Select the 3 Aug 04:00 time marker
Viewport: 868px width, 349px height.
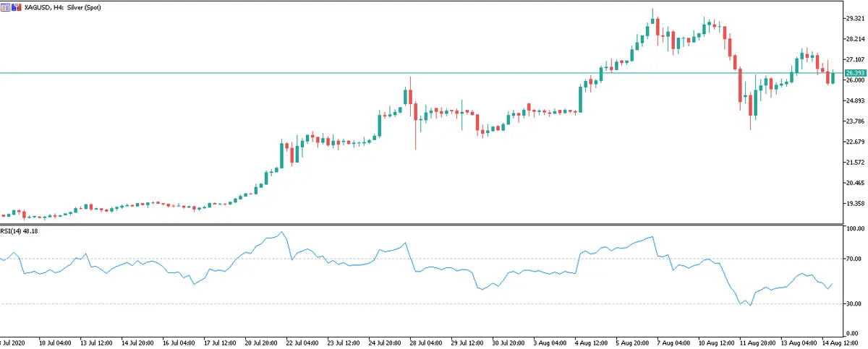point(551,341)
